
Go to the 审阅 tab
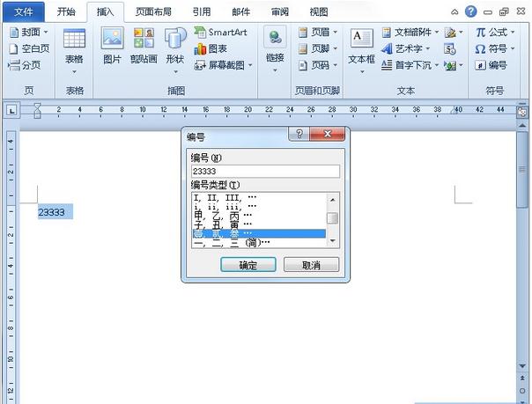[280, 11]
